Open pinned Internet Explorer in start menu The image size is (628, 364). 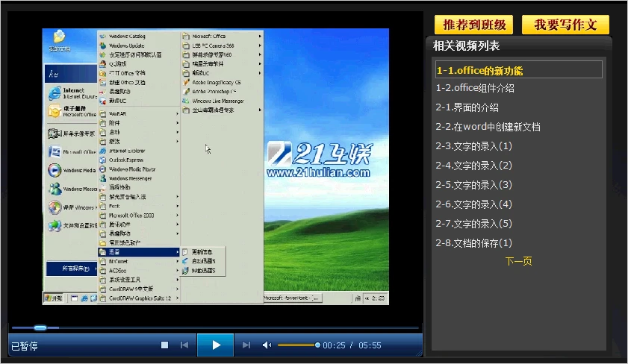pyautogui.click(x=72, y=93)
